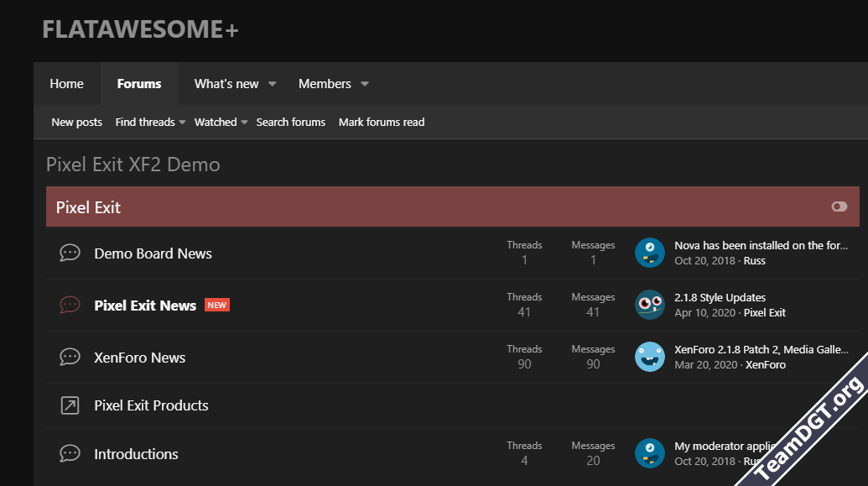
Task: Click the Demo Board News chat bubble icon
Action: [x=70, y=253]
